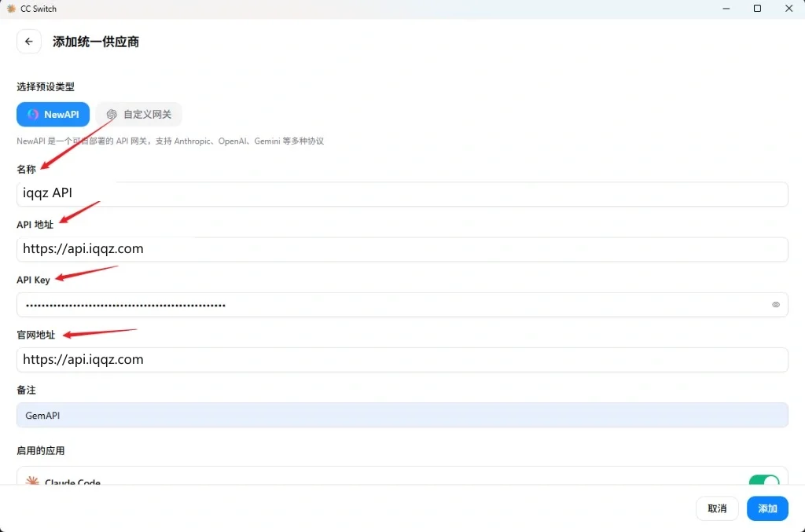Close the CC Switch window

click(789, 9)
